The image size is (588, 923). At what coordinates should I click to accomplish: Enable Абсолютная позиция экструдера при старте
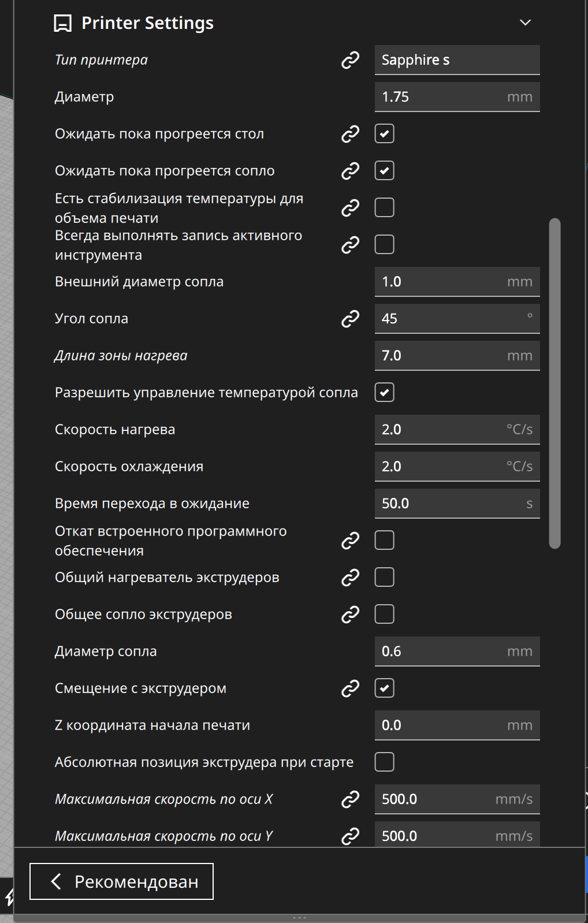point(385,762)
